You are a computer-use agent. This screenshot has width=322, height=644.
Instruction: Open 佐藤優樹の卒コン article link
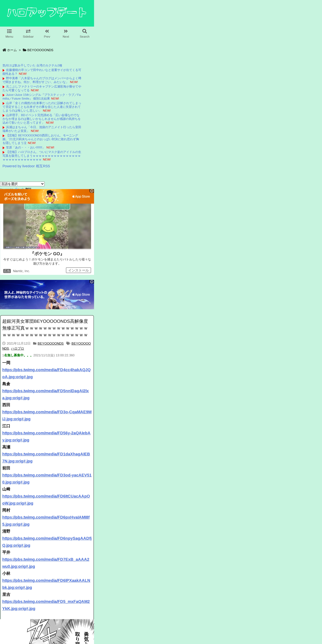(x=42, y=72)
